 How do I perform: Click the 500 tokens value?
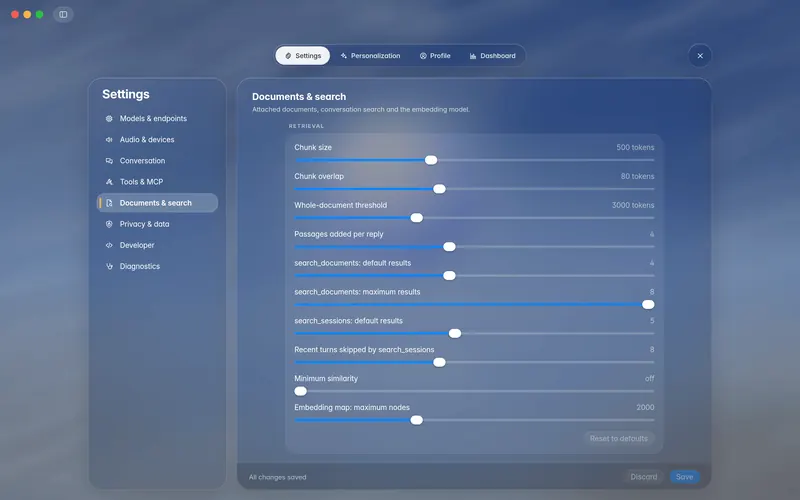pyautogui.click(x=635, y=147)
